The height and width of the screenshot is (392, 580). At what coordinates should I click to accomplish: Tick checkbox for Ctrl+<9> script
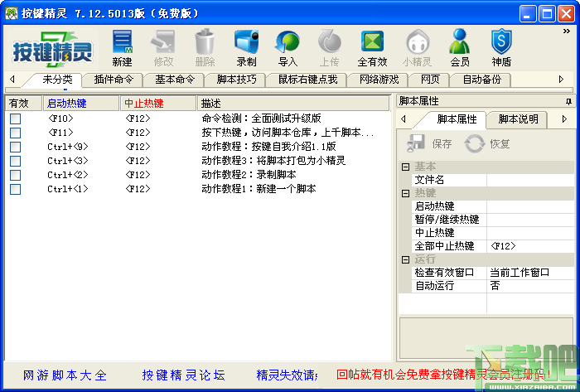point(15,147)
